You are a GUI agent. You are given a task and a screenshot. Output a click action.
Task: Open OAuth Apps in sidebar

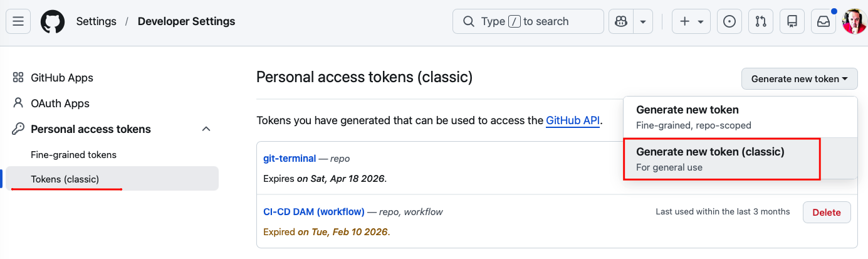point(60,103)
